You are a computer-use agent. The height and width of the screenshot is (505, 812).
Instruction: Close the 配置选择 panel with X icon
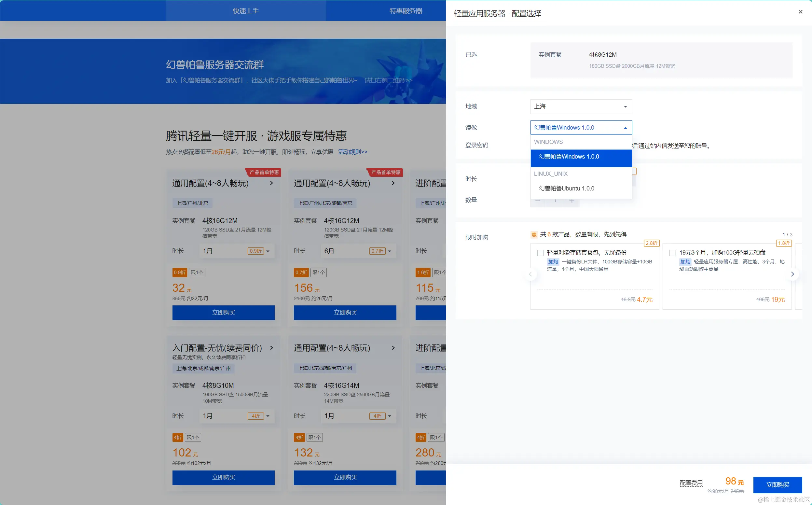(x=800, y=12)
